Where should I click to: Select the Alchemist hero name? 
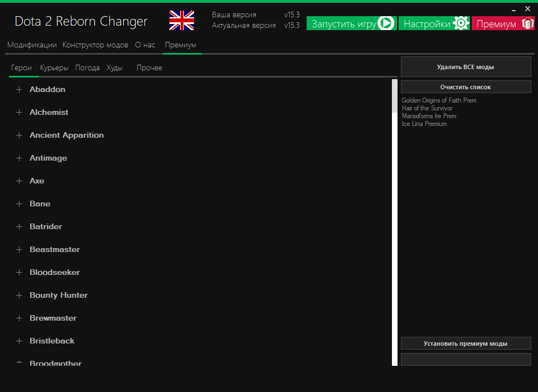(x=49, y=112)
